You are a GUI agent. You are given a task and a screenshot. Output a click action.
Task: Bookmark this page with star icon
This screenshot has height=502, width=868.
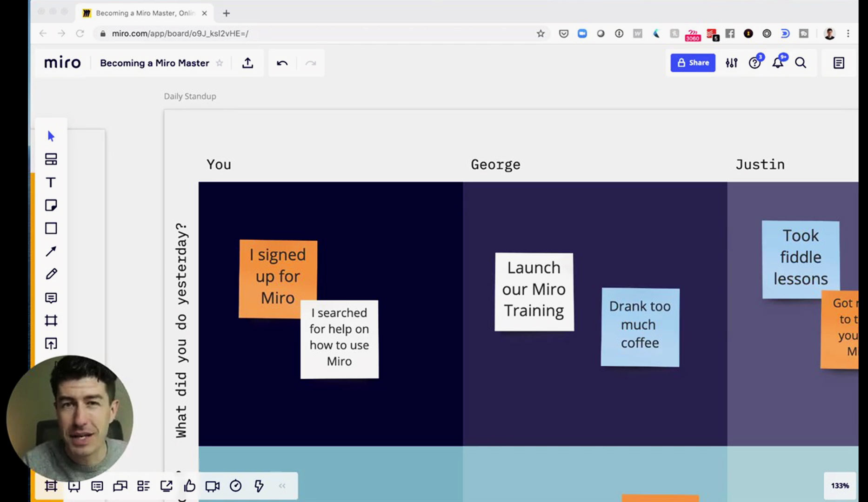[x=540, y=33]
